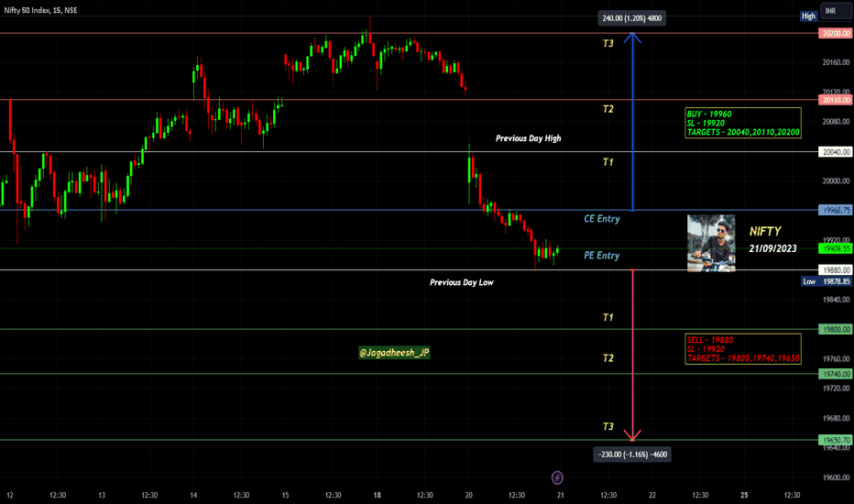854x504 pixels.
Task: Click the @Jagadheesh_JP watermark label
Action: [394, 353]
